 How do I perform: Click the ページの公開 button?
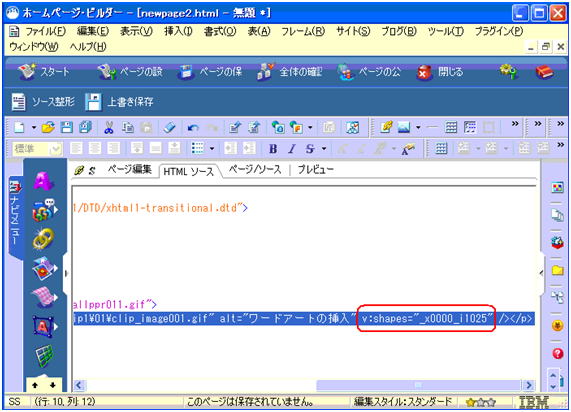369,71
